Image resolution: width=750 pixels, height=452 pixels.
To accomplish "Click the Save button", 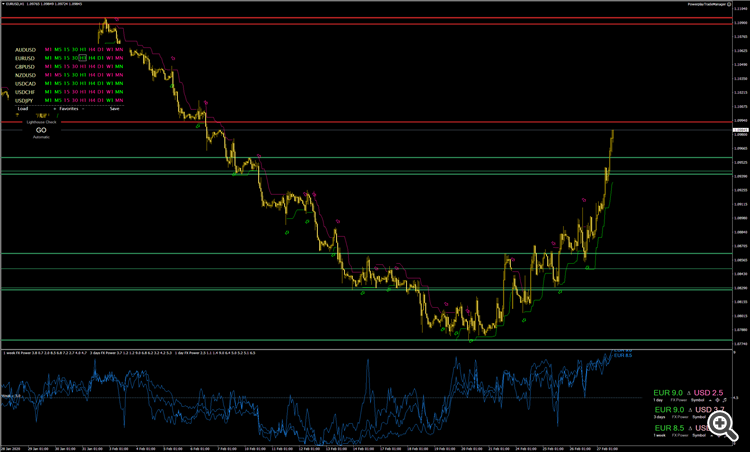I will [115, 109].
